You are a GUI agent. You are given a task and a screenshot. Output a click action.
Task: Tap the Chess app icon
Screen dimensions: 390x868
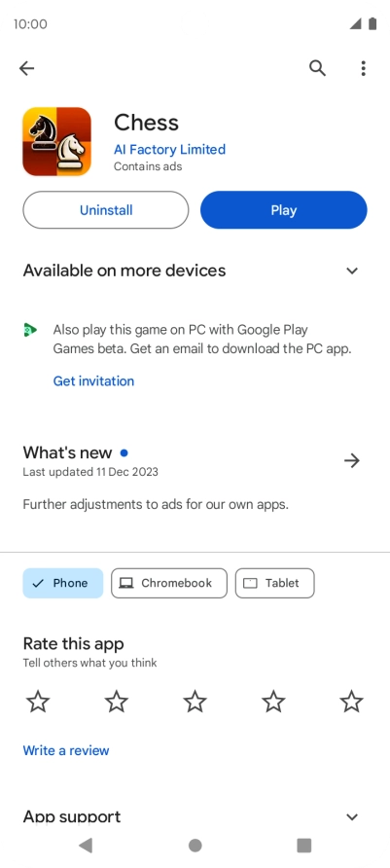coord(56,141)
